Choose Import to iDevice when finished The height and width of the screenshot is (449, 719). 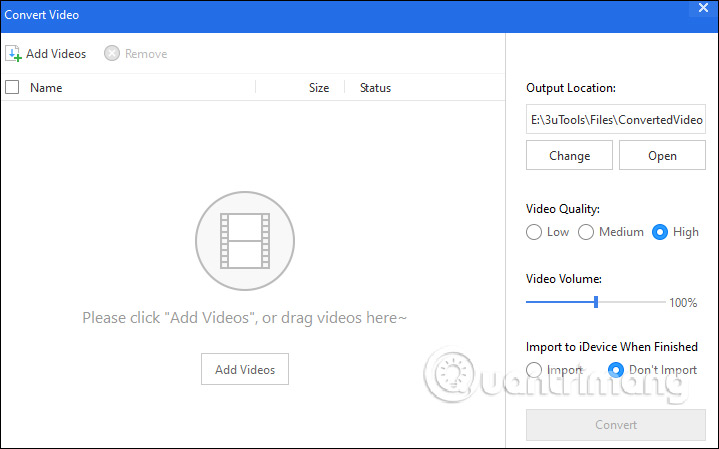pos(534,370)
